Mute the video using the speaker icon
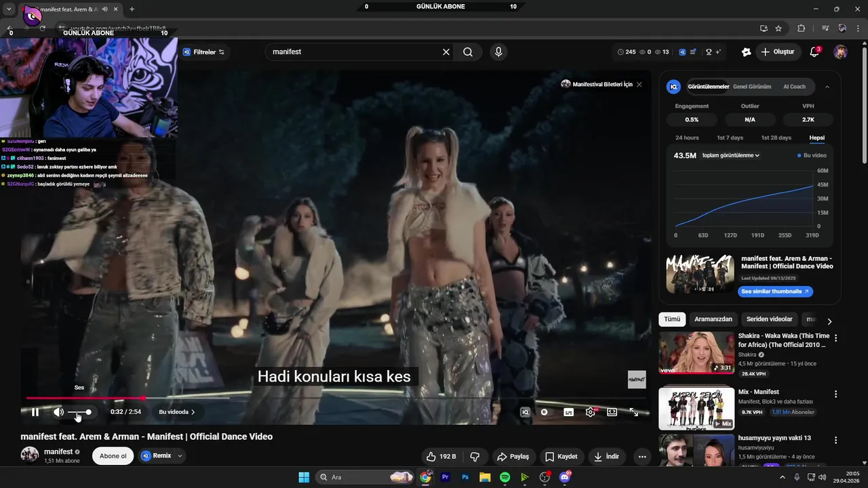 (59, 412)
